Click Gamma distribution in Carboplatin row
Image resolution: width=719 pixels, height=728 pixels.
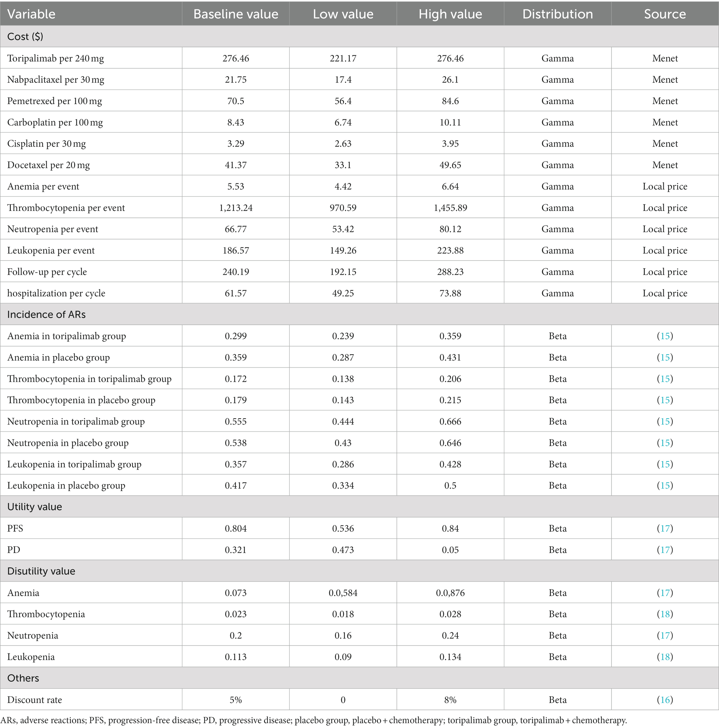[558, 122]
